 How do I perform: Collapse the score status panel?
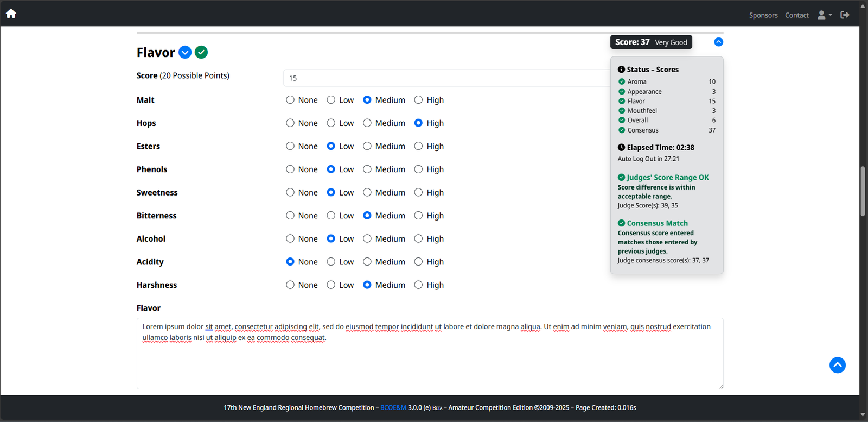pyautogui.click(x=718, y=42)
